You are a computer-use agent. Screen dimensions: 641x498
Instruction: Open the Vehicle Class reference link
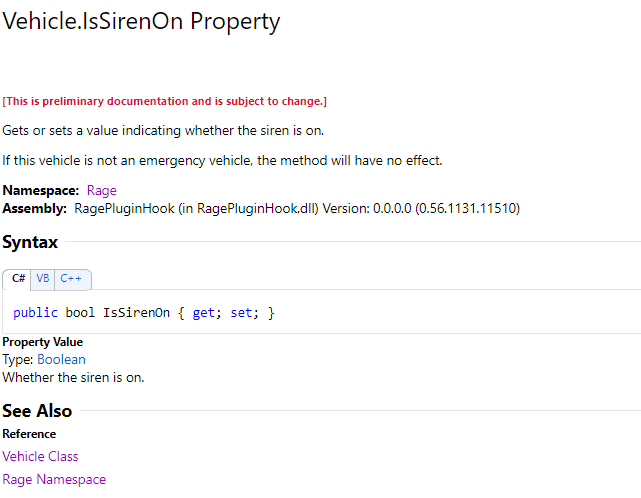(40, 456)
